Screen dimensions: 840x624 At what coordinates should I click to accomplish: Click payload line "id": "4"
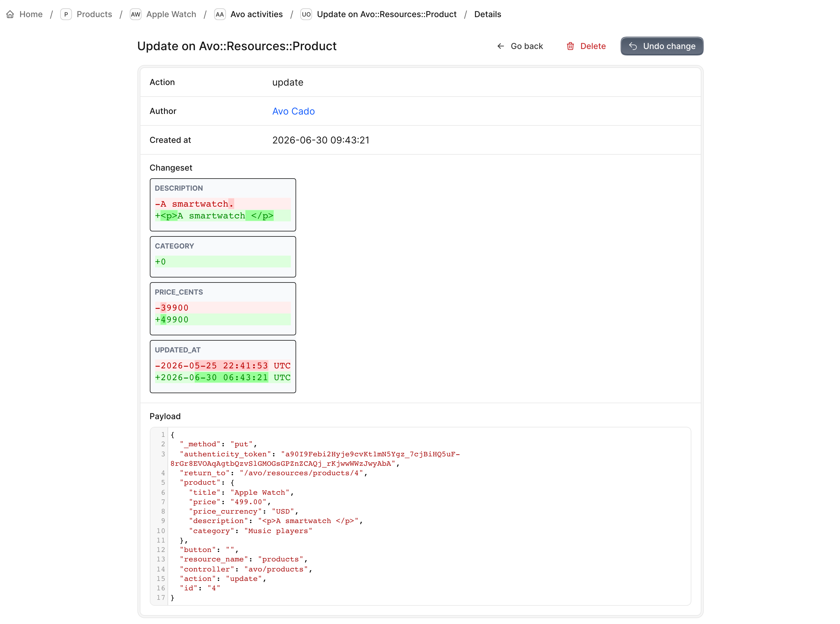click(200, 588)
